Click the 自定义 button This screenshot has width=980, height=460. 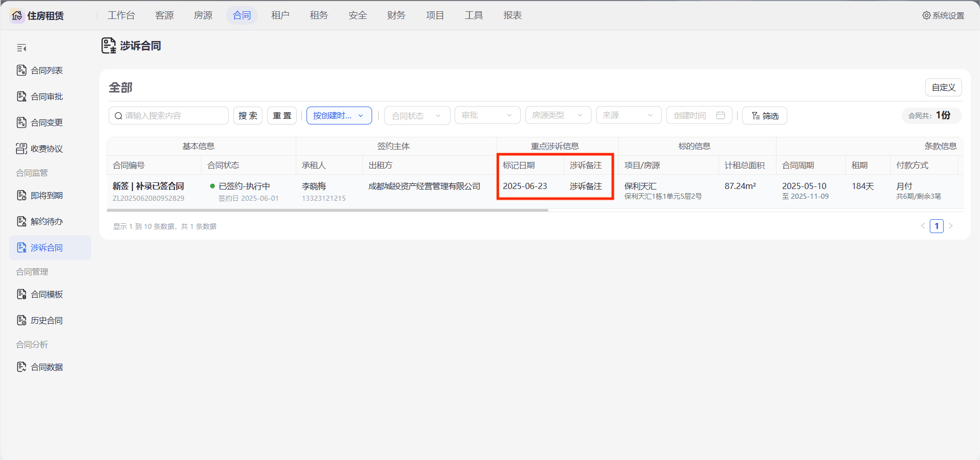[944, 88]
